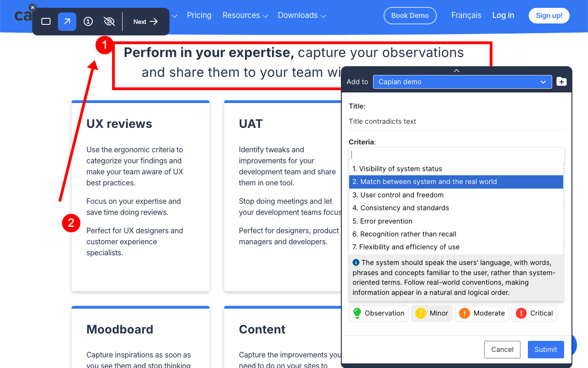Screen dimensions: 588x368
Task: Click 'Focus on your expertise' paragraph
Action: tap(134, 207)
